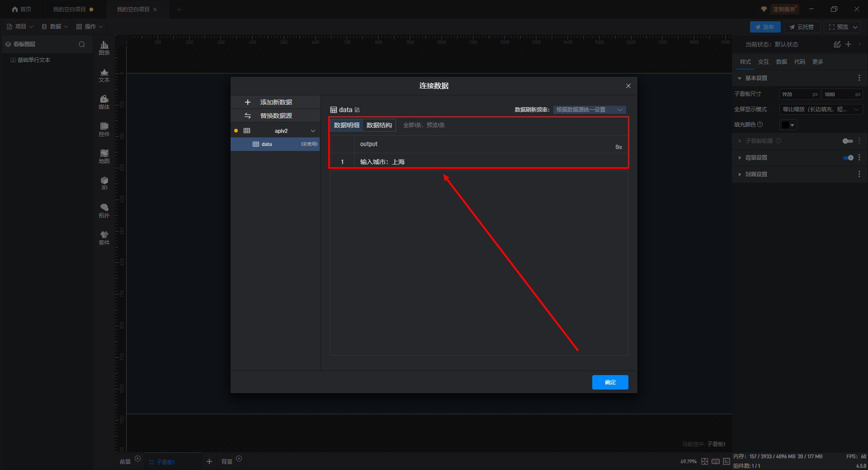Search layers in the 看板图层 panel
The height and width of the screenshot is (470, 868).
(x=82, y=44)
